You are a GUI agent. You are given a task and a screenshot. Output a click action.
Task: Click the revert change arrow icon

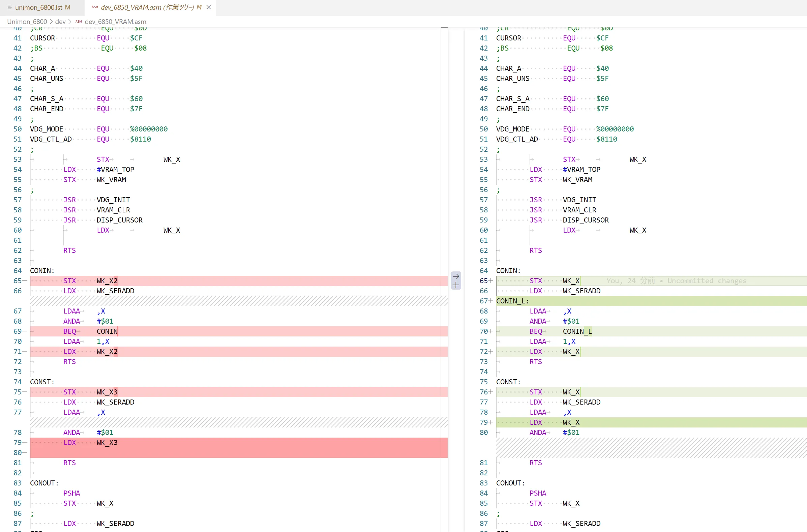click(x=456, y=276)
